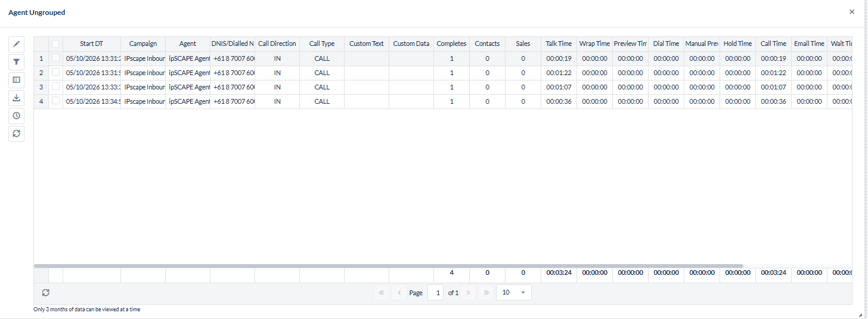Click the Talk Time column header
The width and height of the screenshot is (868, 319).
(x=559, y=44)
